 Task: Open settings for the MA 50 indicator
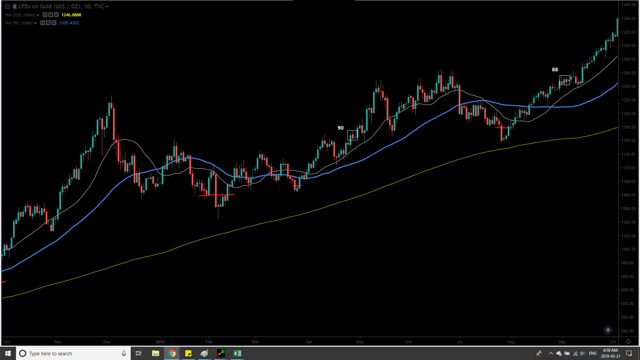48,23
